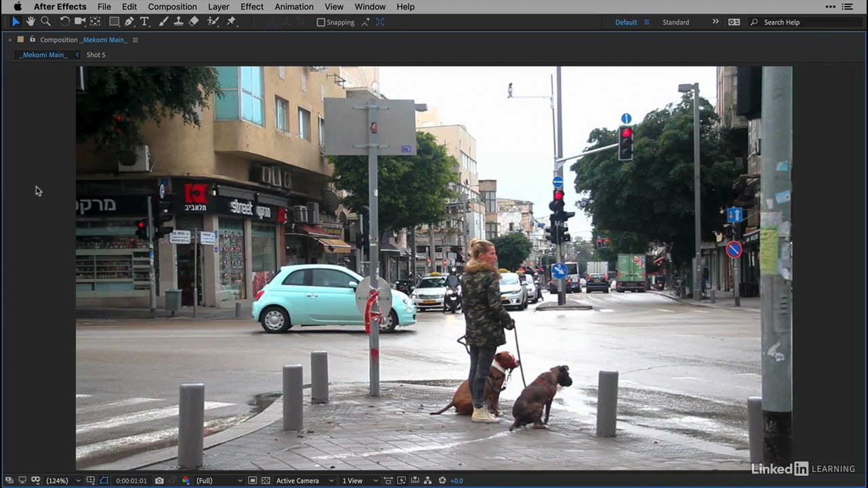The image size is (868, 488).
Task: Toggle the composition viewer lock
Action: pos(32,39)
